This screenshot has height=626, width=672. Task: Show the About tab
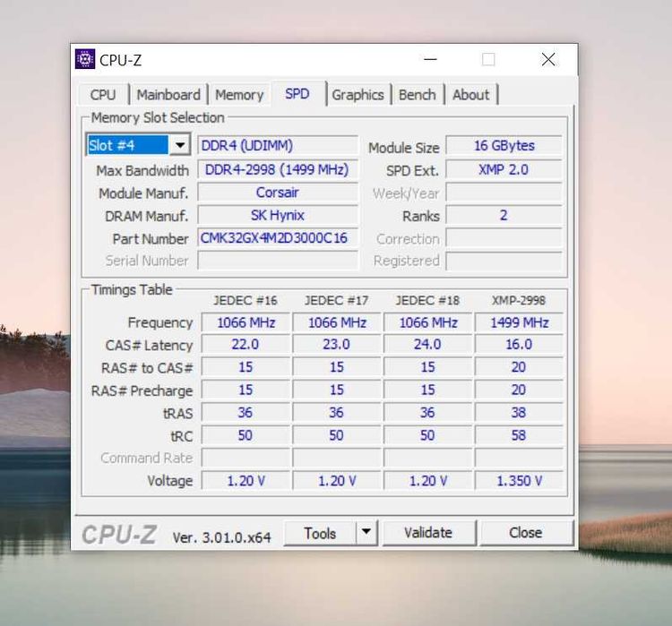point(470,95)
